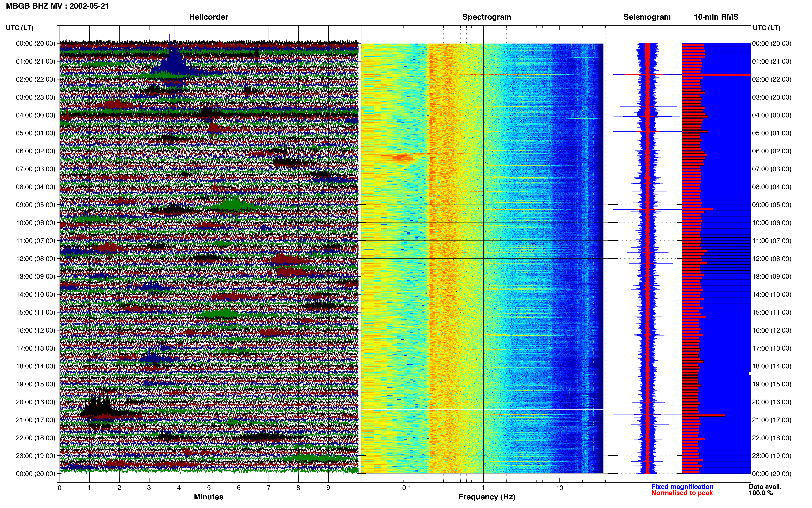Click the '16:00 (12:00)' label beside the RMS panel
This screenshot has height=508, width=812.
(x=772, y=330)
